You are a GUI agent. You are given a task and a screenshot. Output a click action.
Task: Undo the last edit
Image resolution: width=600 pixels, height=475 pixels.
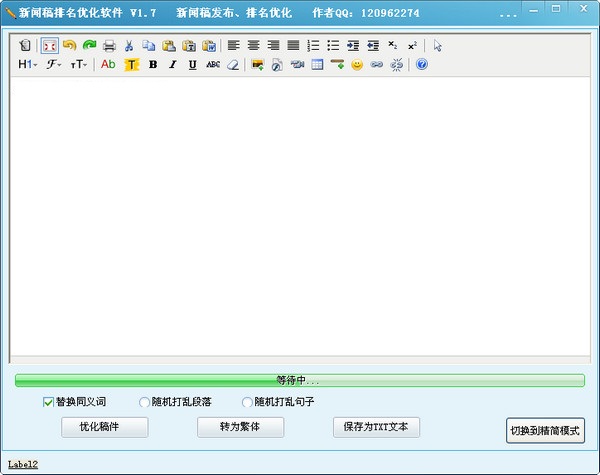[x=69, y=46]
